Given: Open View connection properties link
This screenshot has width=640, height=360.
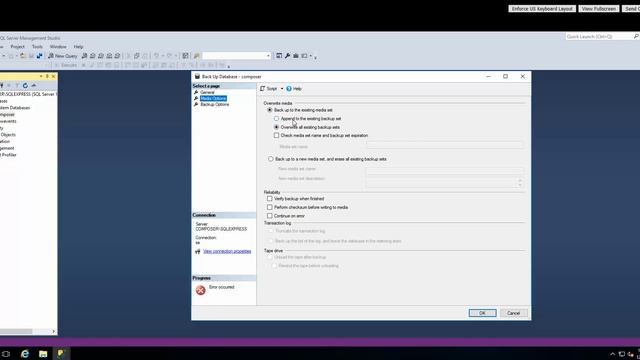Looking at the screenshot, I should 227,251.
